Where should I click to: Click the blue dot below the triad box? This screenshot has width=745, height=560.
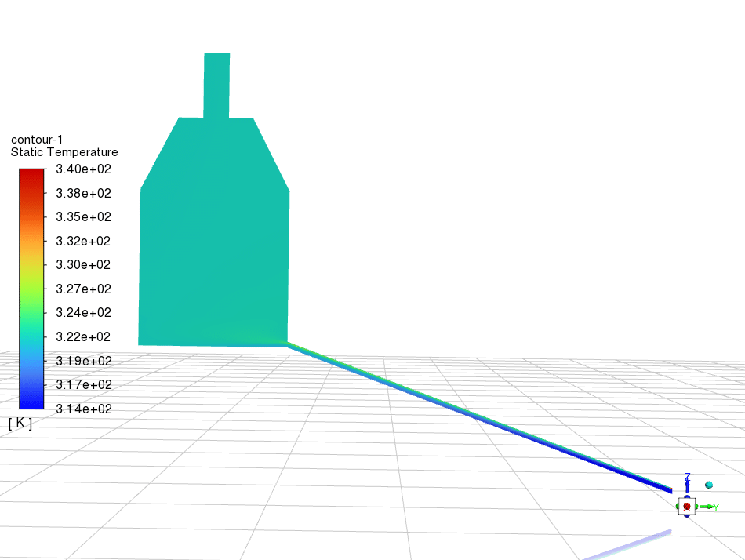point(687,517)
